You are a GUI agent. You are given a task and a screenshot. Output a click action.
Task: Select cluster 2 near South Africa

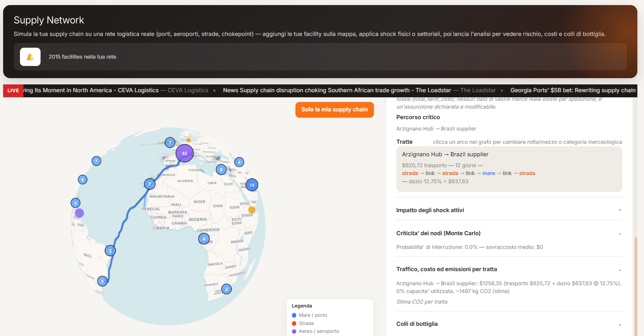tap(226, 289)
